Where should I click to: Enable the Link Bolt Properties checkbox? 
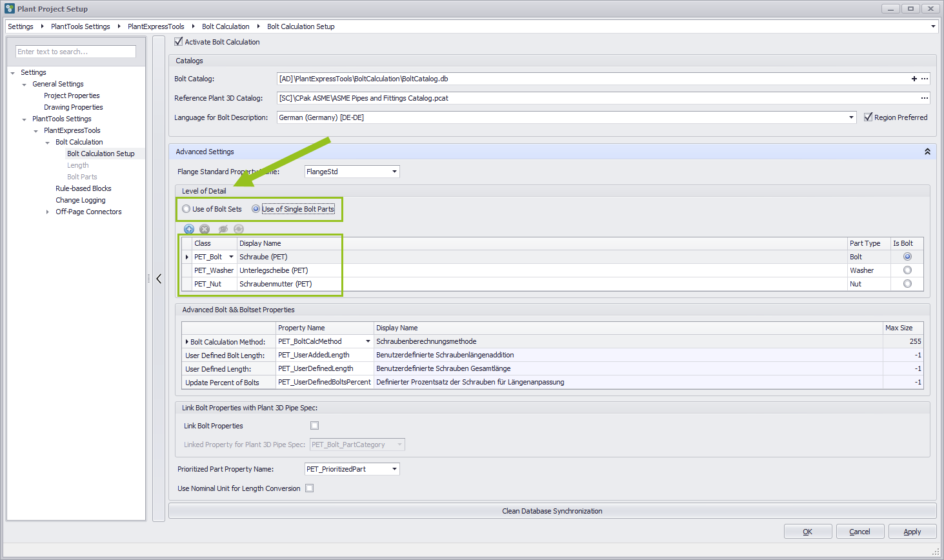tap(314, 426)
